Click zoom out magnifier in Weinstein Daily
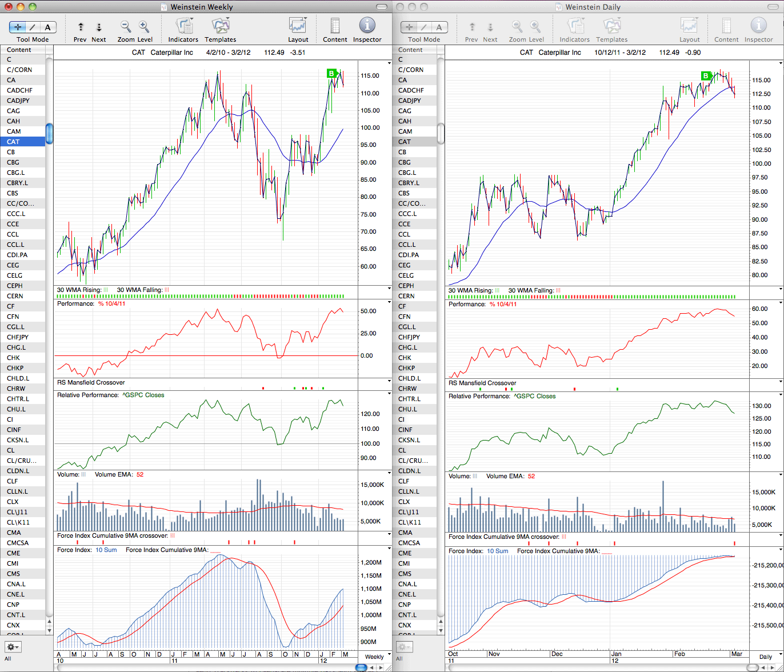 (517, 26)
